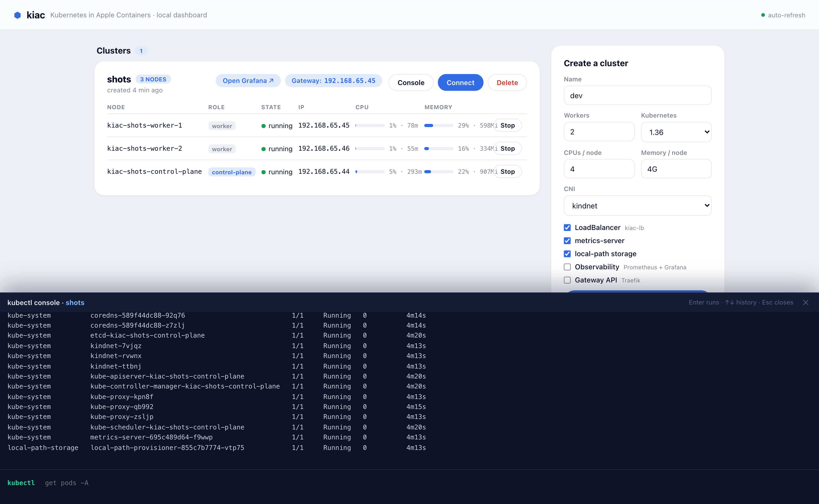The width and height of the screenshot is (819, 504).
Task: Delete the shots cluster
Action: 507,83
